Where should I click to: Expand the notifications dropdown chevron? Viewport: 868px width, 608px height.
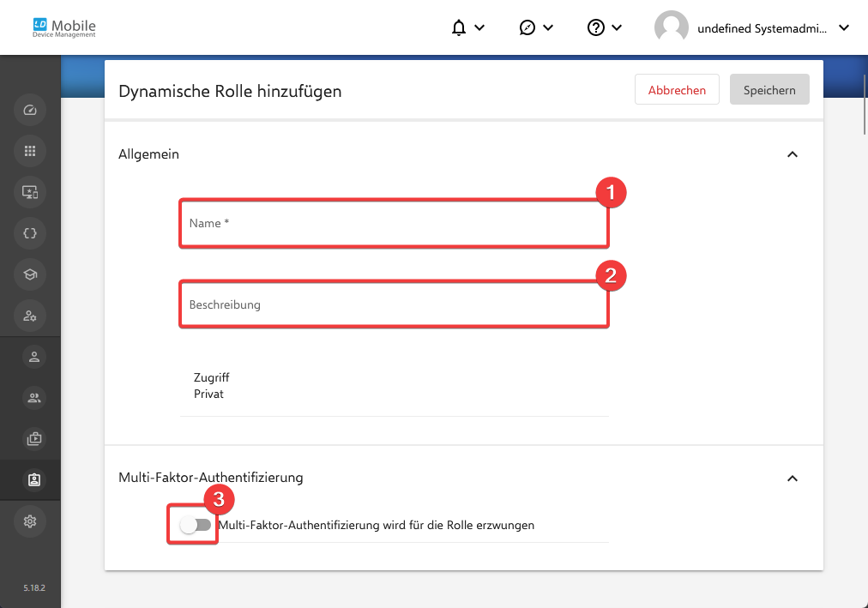click(480, 27)
